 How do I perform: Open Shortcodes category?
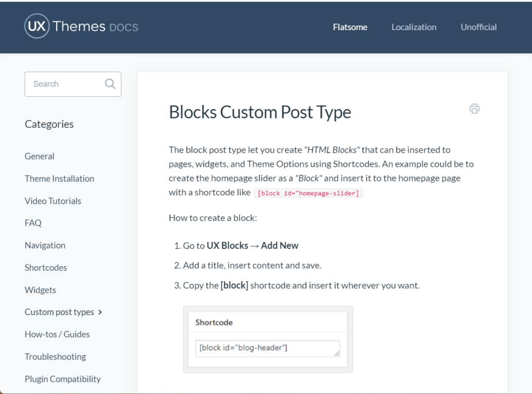(x=46, y=268)
